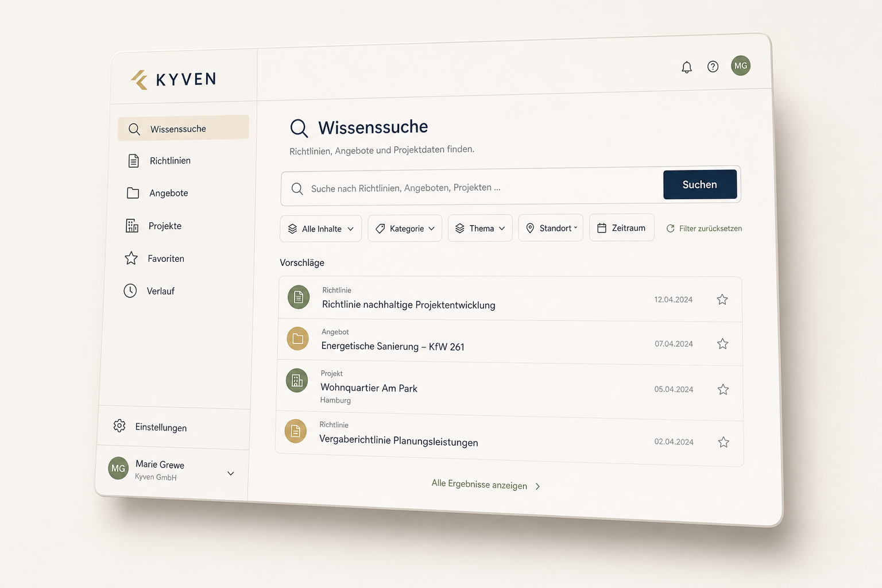Open the help question mark icon
This screenshot has width=882, height=588.
(713, 67)
